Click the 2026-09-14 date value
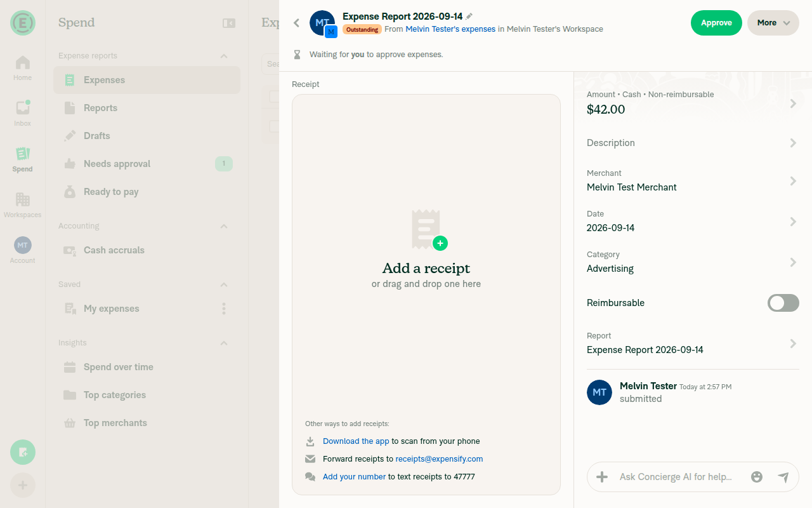 point(611,228)
